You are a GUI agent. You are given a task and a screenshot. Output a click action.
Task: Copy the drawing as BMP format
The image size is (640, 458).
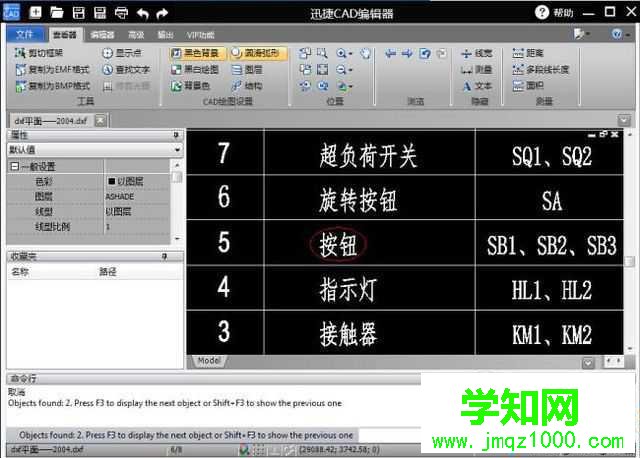(x=52, y=86)
